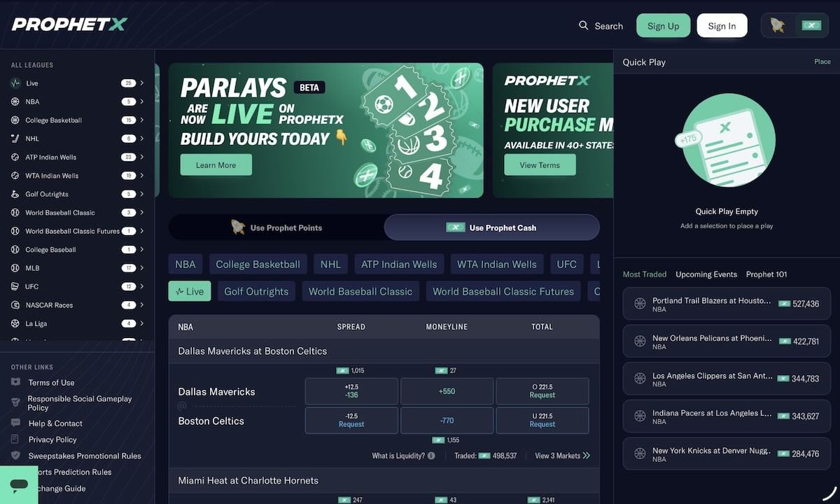This screenshot has width=840, height=504.
Task: Expand the College Basketball league chevron
Action: 142,120
